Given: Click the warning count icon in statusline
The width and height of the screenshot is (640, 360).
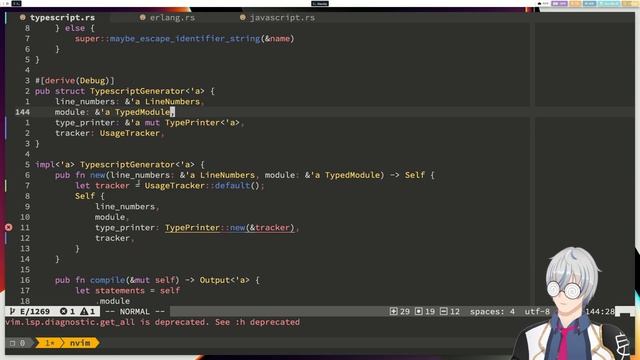Looking at the screenshot, I should (84, 311).
